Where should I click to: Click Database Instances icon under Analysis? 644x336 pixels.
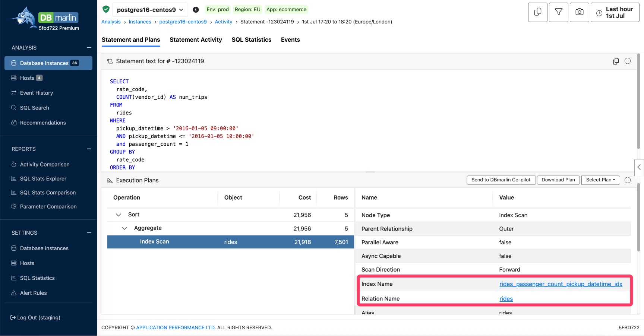(14, 63)
